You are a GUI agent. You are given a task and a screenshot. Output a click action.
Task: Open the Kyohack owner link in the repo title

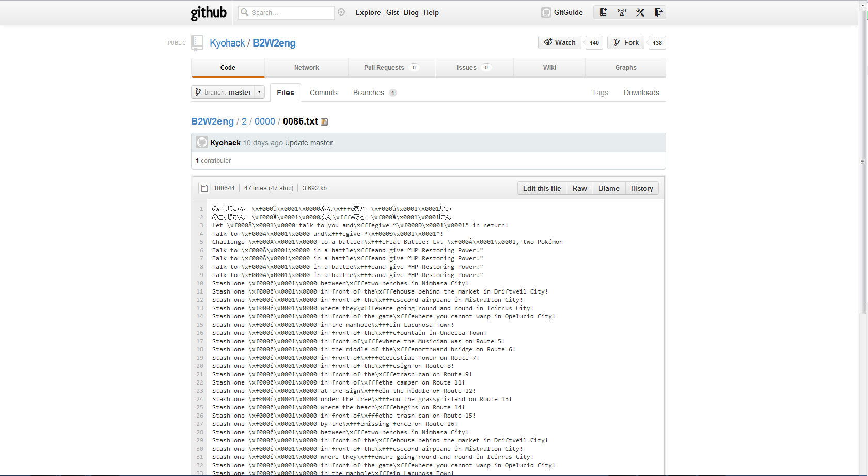point(227,43)
